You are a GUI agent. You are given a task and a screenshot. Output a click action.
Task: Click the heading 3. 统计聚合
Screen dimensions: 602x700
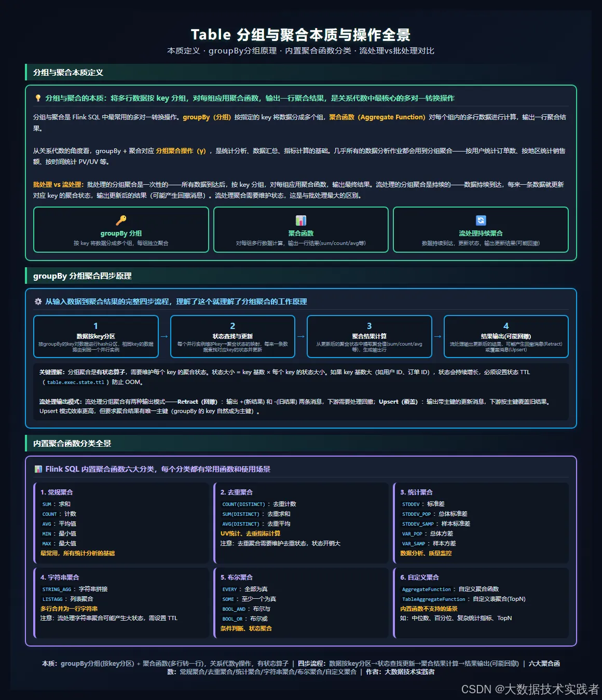click(x=416, y=492)
